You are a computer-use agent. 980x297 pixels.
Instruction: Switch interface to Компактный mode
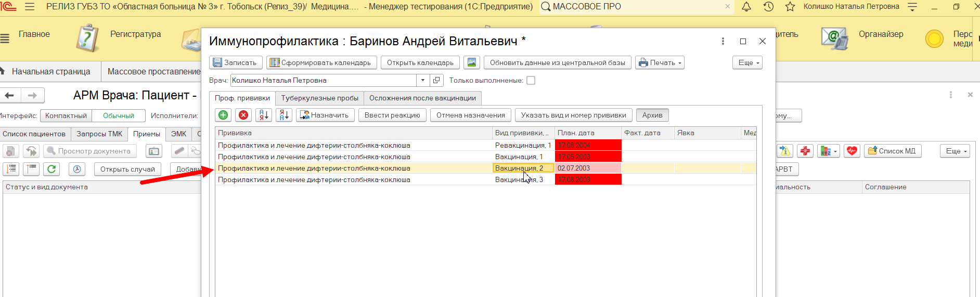[x=66, y=115]
